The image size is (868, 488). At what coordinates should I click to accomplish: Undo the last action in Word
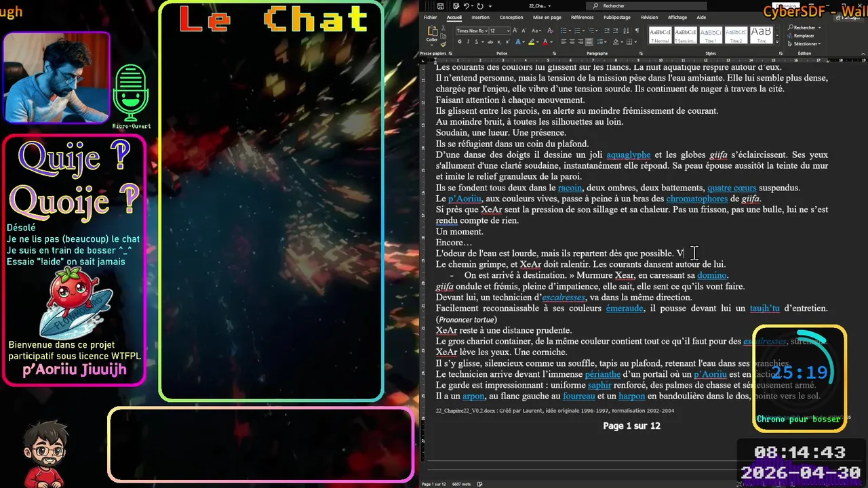coord(466,6)
